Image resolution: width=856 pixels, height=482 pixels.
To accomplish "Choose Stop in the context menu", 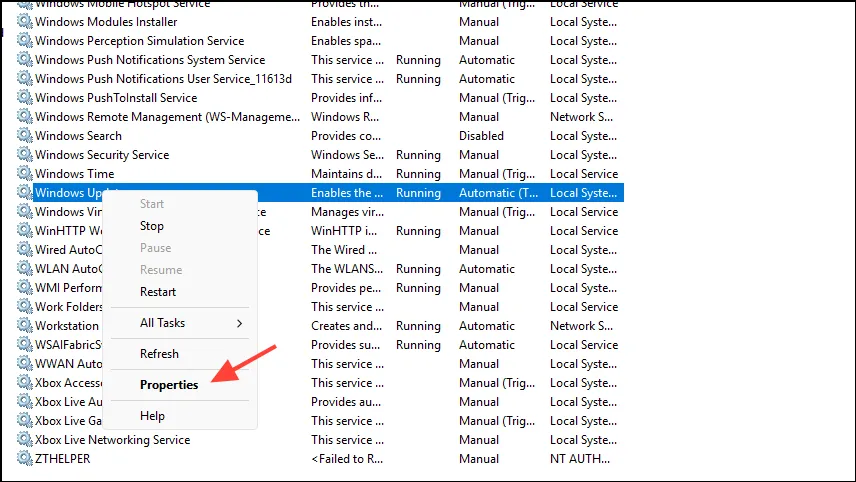I will tap(152, 226).
